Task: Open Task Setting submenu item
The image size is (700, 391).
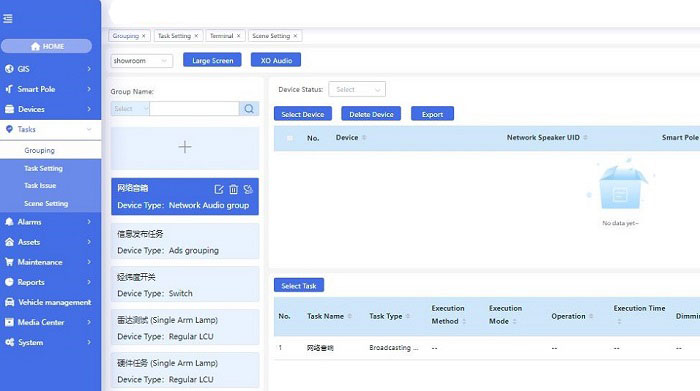Action: [x=50, y=168]
